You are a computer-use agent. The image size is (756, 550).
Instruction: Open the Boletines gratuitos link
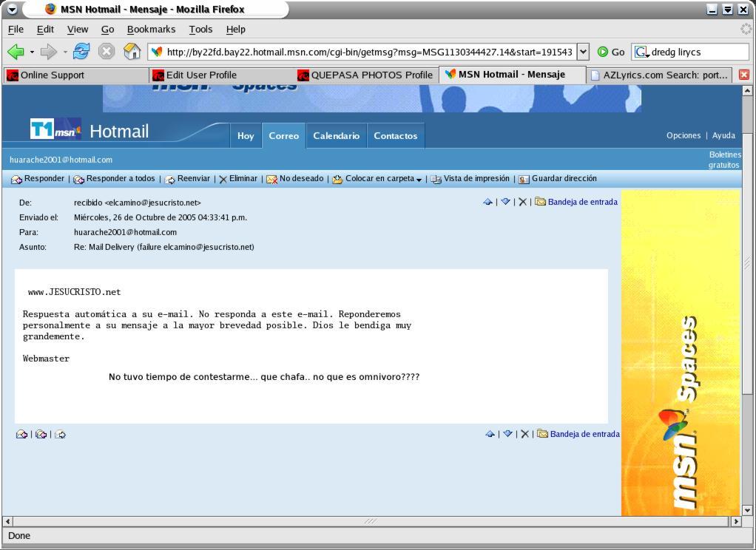tap(724, 160)
